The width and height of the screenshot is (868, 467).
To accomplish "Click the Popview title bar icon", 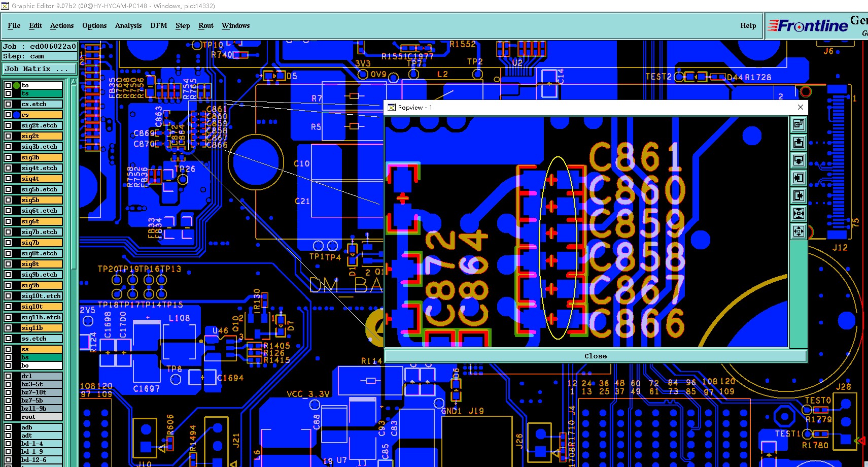I will point(392,108).
